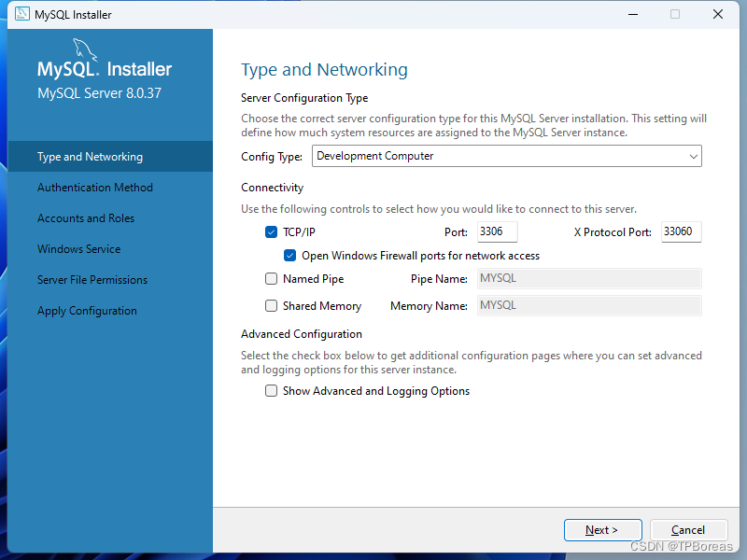Click the X Protocol Port label
747x560 pixels.
click(613, 232)
